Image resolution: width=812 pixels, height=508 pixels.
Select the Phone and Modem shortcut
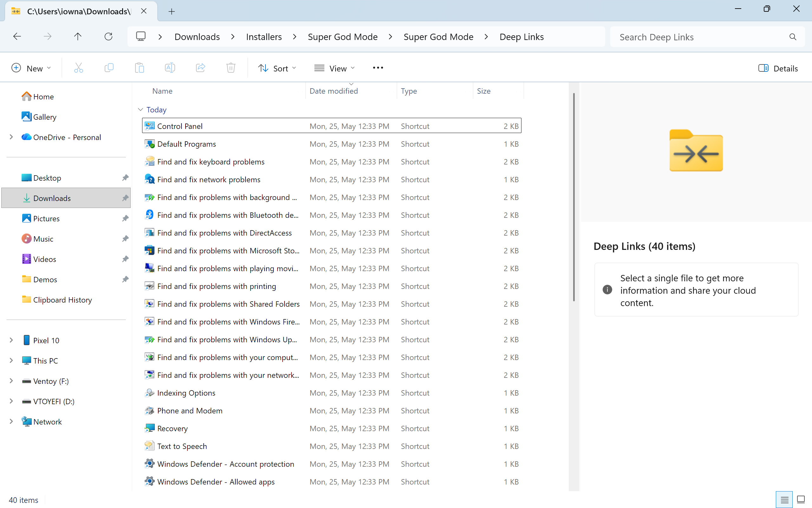click(x=331, y=411)
